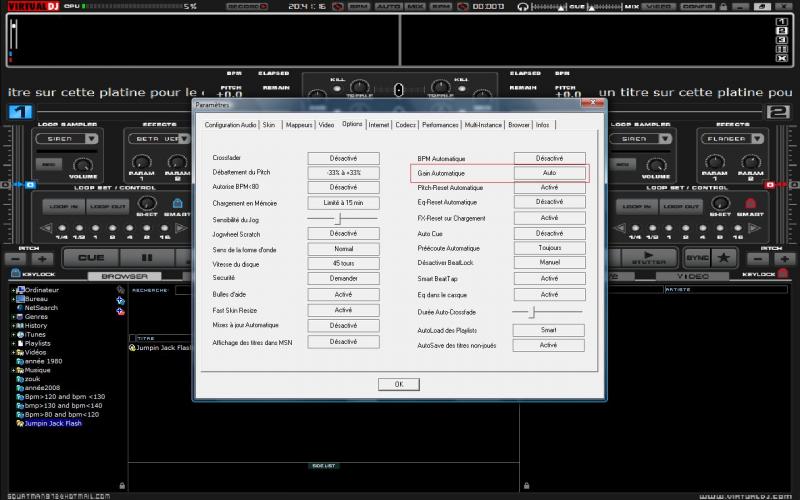Click the left deck CUE button
The width and height of the screenshot is (800, 500).
(91, 258)
